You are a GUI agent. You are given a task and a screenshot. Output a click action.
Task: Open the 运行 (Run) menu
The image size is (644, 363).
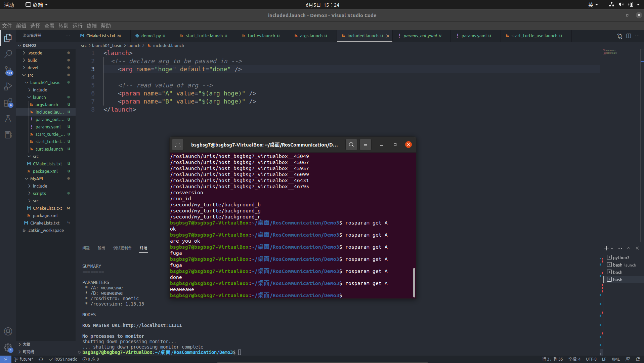(x=78, y=26)
